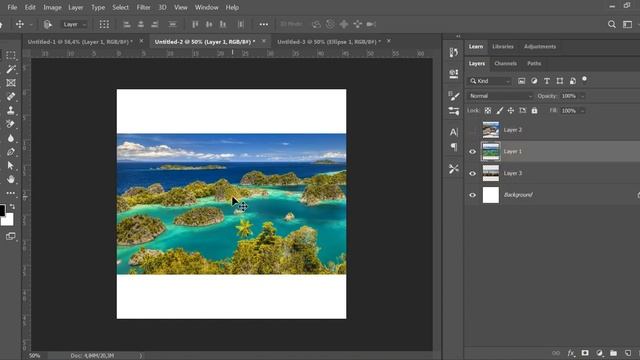Image resolution: width=640 pixels, height=360 pixels.
Task: Click the Add layer mask icon
Action: (585, 353)
